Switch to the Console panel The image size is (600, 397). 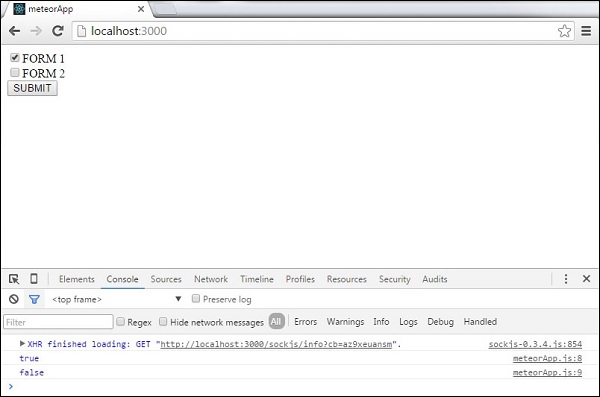click(122, 279)
